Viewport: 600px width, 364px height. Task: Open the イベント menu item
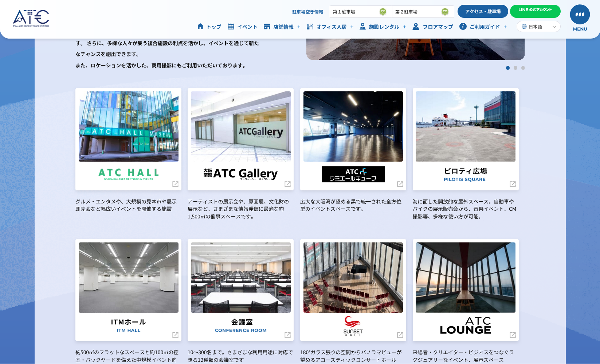pyautogui.click(x=247, y=26)
